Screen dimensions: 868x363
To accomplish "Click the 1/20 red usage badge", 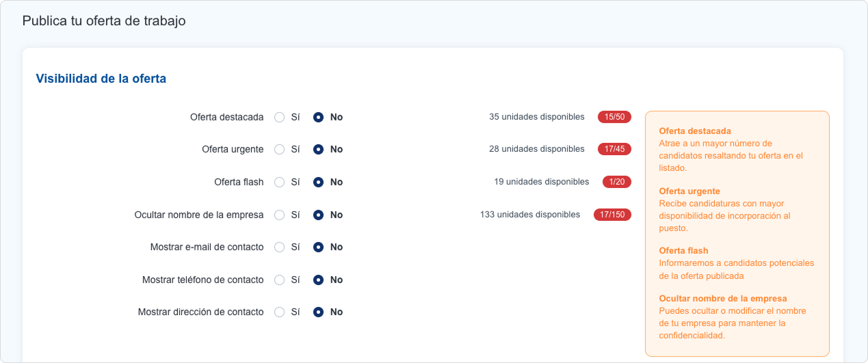I will 616,182.
